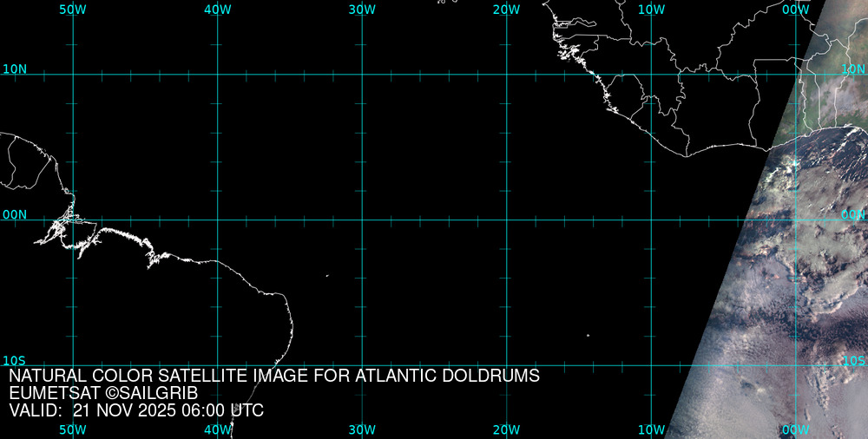Click the grid intersection of 20W and 10N

(x=506, y=74)
